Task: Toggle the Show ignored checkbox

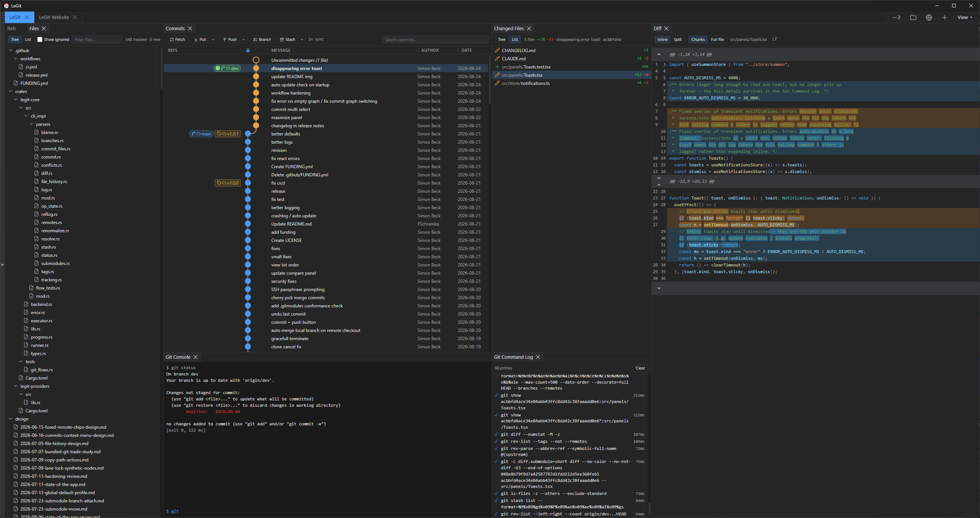Action: pyautogui.click(x=39, y=39)
